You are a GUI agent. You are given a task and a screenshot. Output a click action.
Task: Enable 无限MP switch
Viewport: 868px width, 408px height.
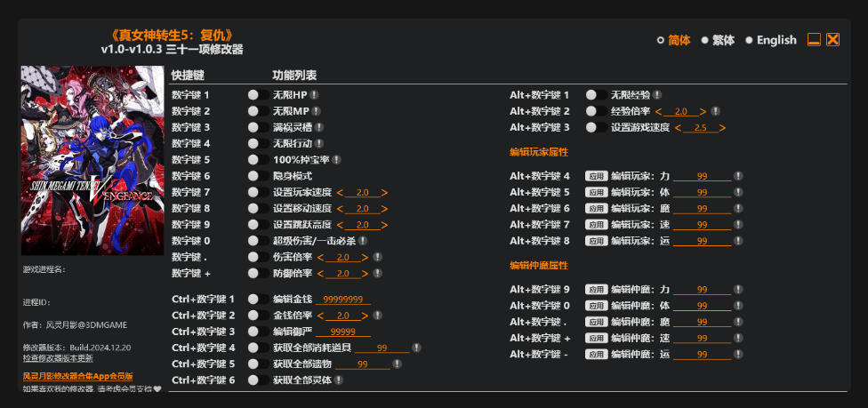[258, 111]
